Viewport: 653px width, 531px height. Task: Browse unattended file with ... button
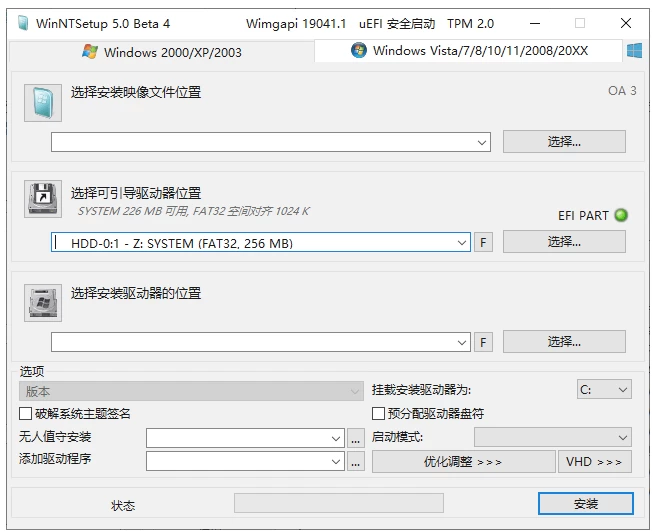coord(355,439)
